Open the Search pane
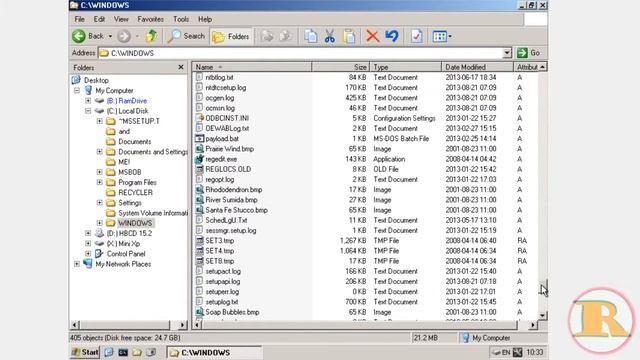 pyautogui.click(x=186, y=36)
